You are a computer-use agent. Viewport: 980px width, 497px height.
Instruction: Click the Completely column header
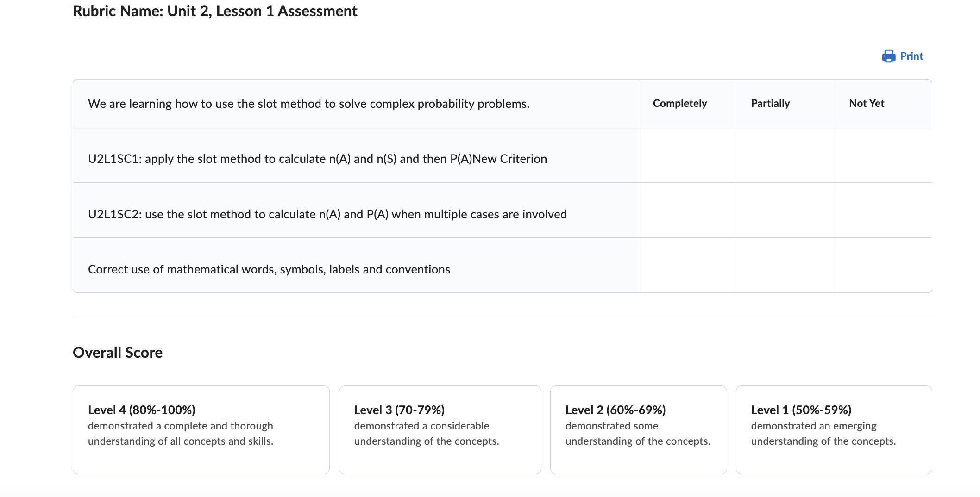679,103
